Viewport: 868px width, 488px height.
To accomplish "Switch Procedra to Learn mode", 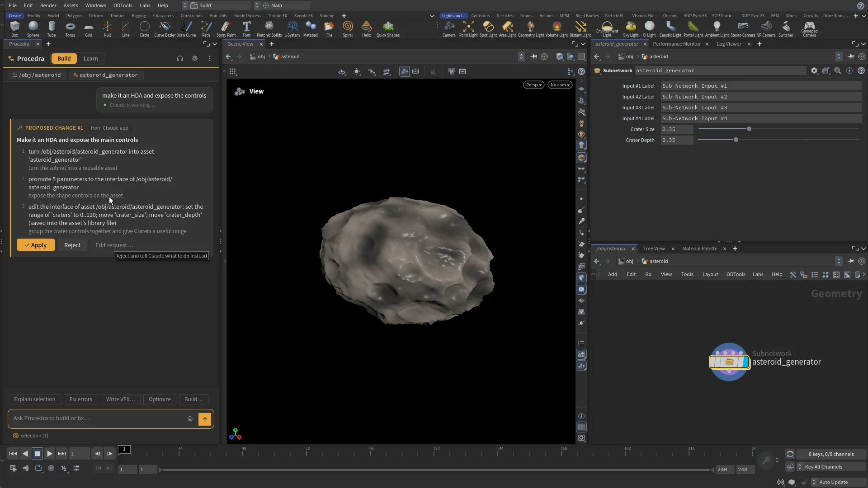I will (x=90, y=58).
